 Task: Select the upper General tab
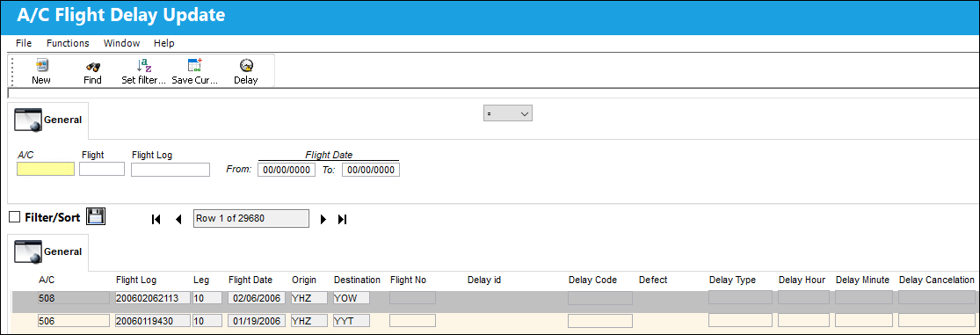[x=48, y=120]
